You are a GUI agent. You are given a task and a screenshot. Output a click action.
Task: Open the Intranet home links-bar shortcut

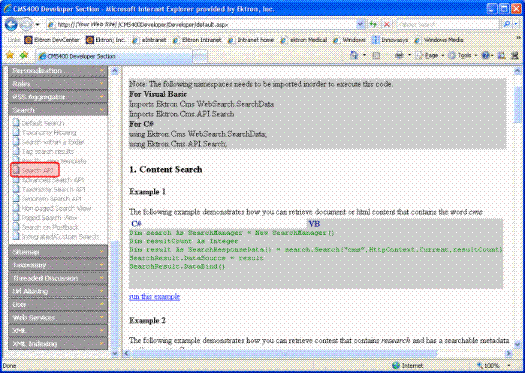point(251,40)
